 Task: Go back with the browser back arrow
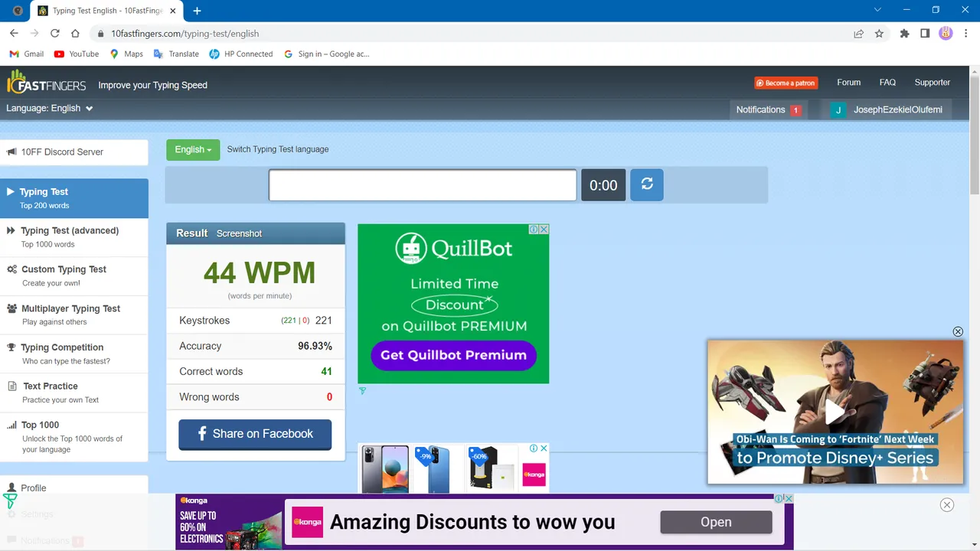coord(14,34)
